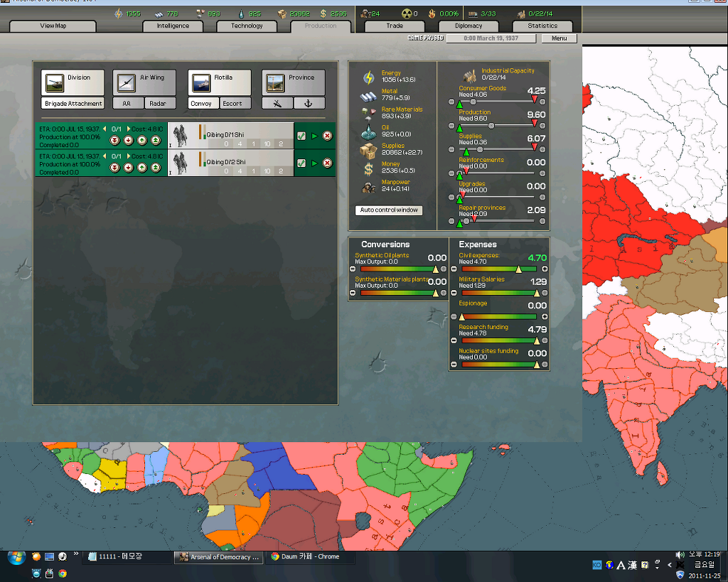The height and width of the screenshot is (582, 728).
Task: Click the Radar build button
Action: click(x=160, y=104)
